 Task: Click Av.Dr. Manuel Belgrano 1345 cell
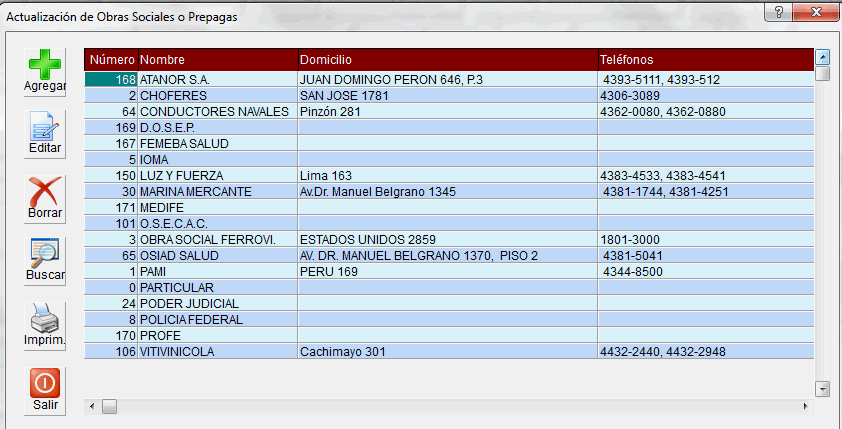(x=448, y=192)
